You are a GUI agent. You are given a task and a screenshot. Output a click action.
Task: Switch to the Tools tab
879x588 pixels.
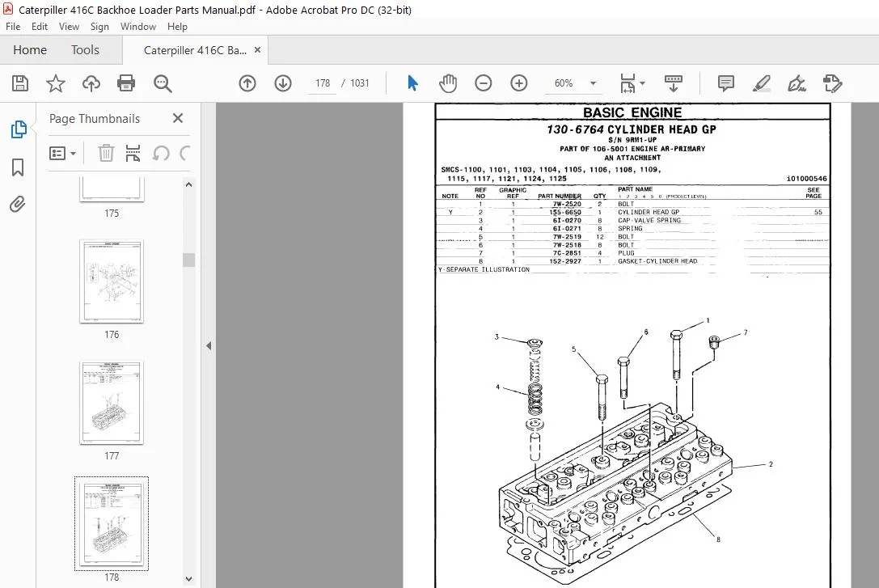[85, 50]
